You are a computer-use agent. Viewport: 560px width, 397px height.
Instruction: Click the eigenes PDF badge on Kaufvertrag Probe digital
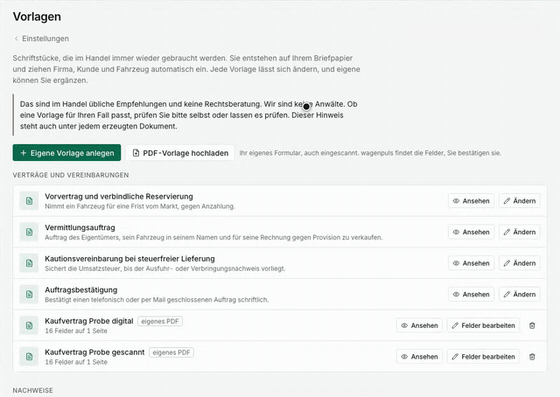pos(160,321)
